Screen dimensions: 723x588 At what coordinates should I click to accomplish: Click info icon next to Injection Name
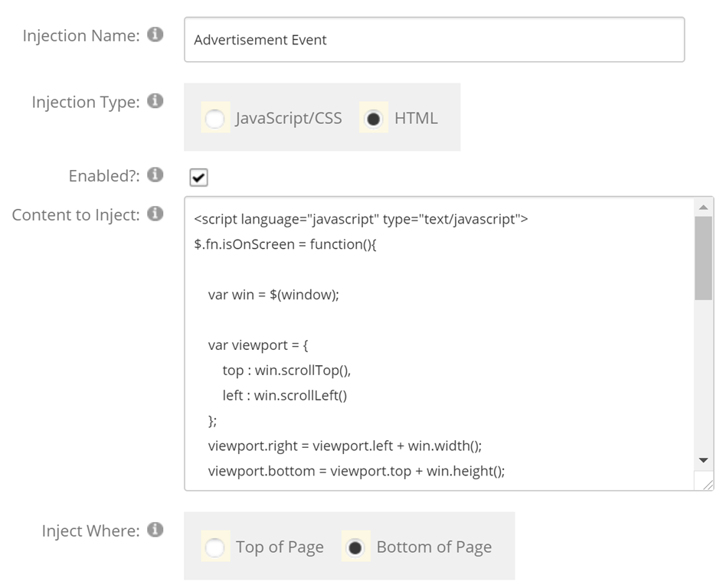pyautogui.click(x=155, y=34)
